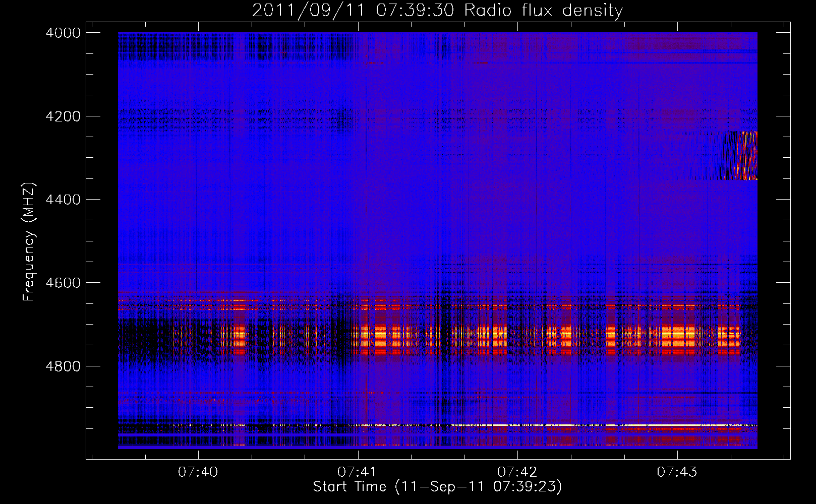The width and height of the screenshot is (816, 504).
Task: Click the plot title '2011/09/11 07:39:30 Radio flux density'
Action: tap(437, 11)
